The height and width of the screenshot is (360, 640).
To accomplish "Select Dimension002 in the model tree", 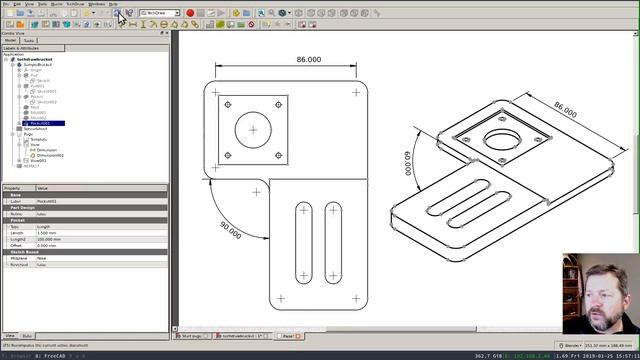I will [50, 156].
